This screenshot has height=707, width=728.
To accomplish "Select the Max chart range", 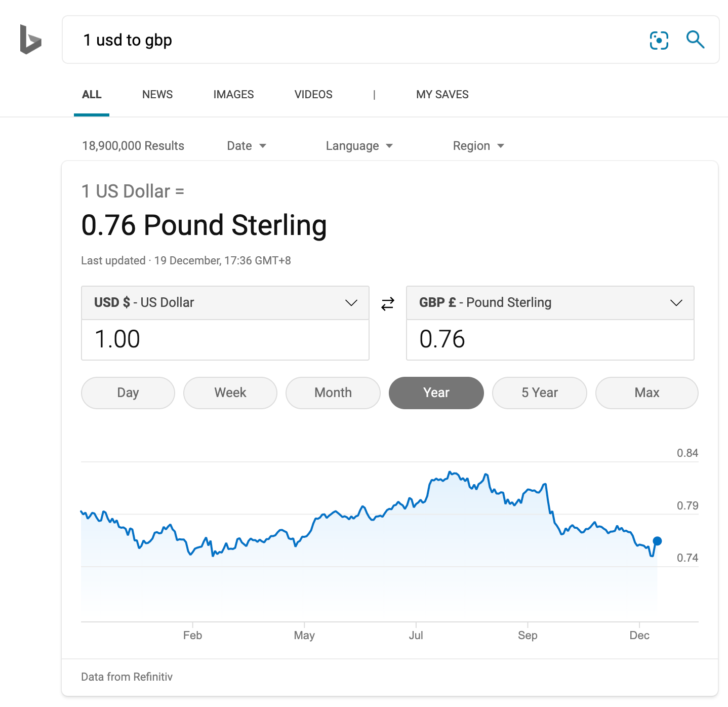I will point(647,393).
